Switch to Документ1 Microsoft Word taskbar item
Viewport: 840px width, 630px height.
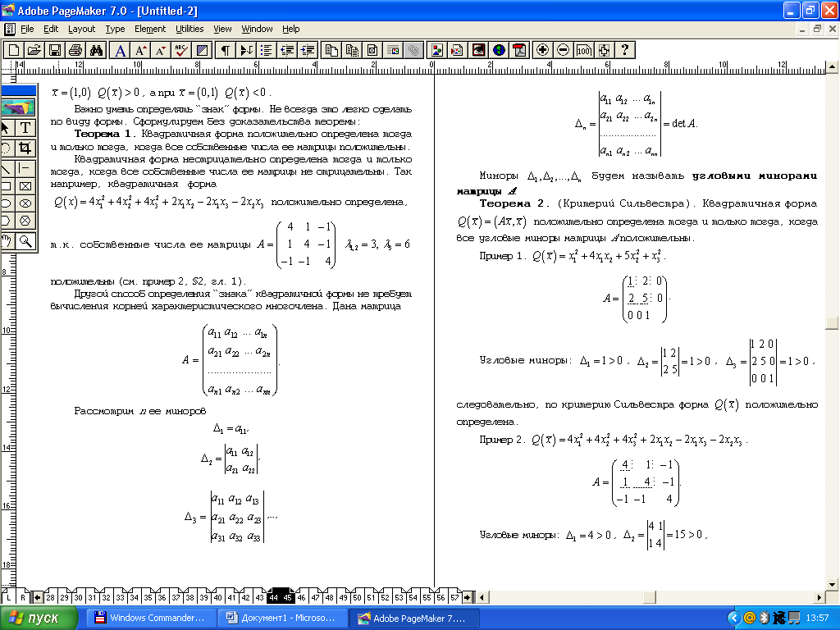click(x=282, y=619)
